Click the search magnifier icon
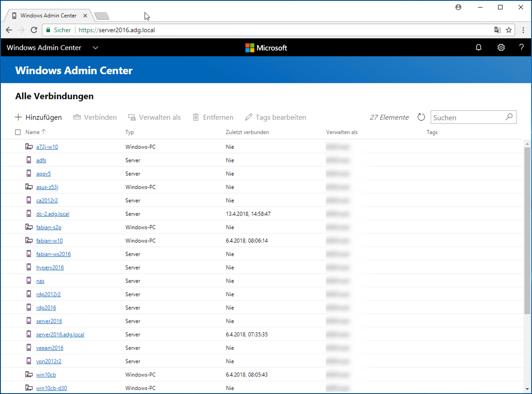Viewport: 532px width, 394px height. pyautogui.click(x=509, y=117)
